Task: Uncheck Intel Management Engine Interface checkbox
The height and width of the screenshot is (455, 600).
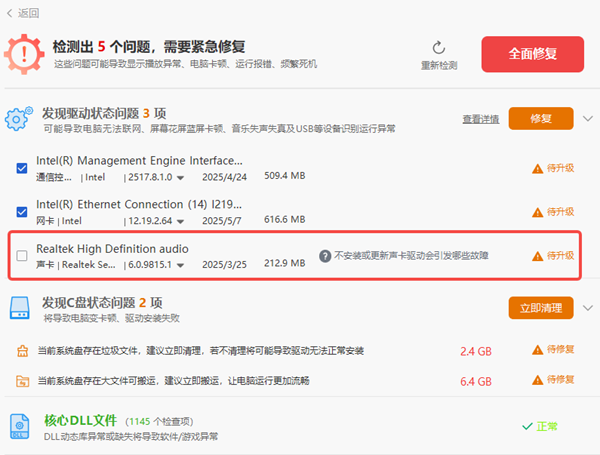Action: point(22,168)
